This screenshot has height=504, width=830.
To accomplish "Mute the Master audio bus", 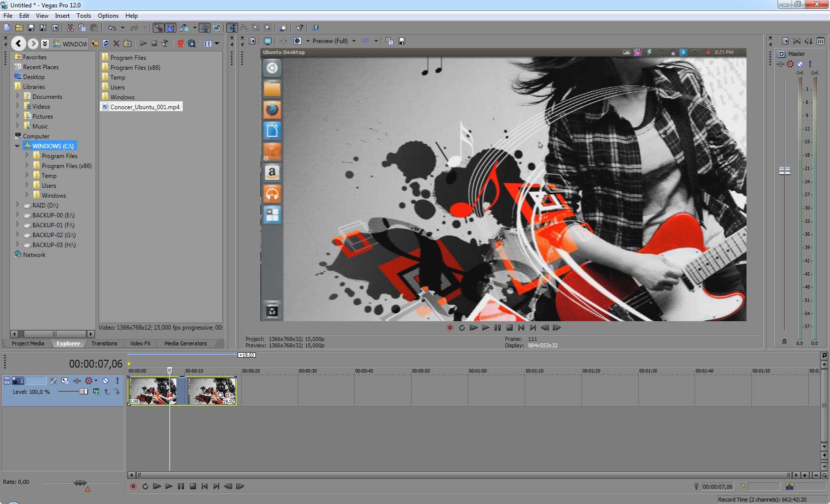I will pos(800,64).
